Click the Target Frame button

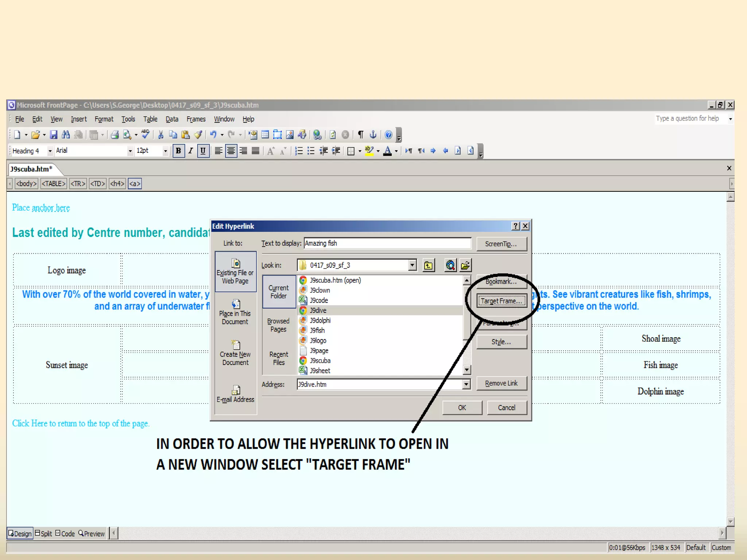point(501,301)
